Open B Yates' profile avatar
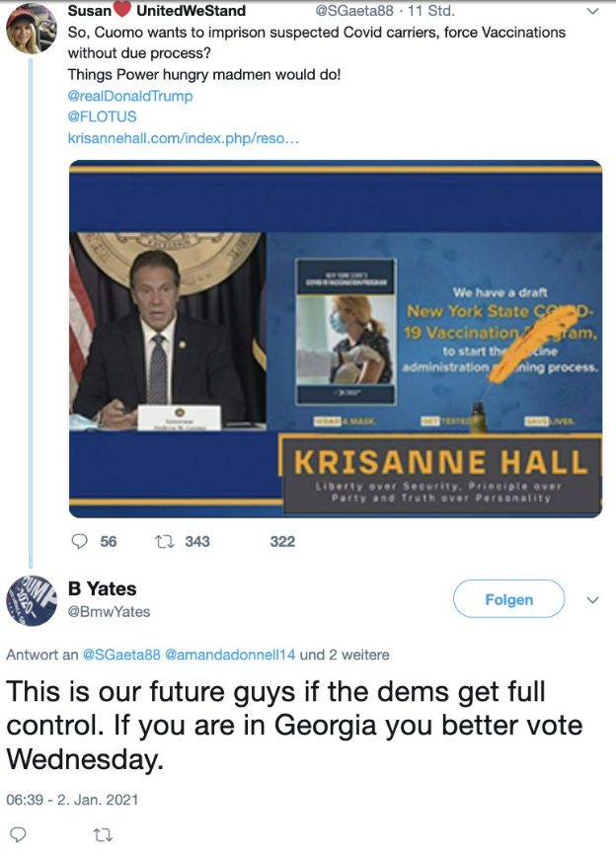This screenshot has height=857, width=616. click(32, 600)
